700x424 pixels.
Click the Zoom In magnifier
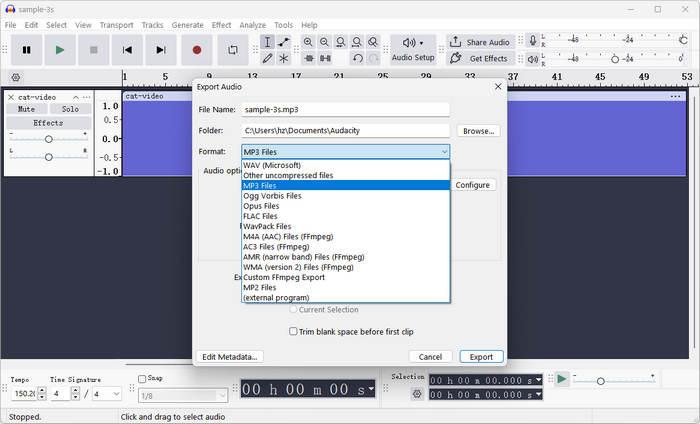[x=308, y=42]
